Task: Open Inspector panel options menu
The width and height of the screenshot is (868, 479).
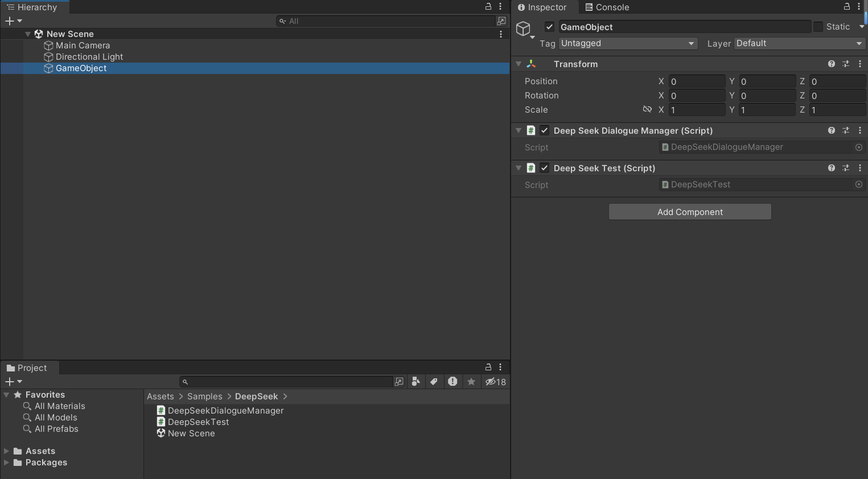Action: [x=859, y=6]
